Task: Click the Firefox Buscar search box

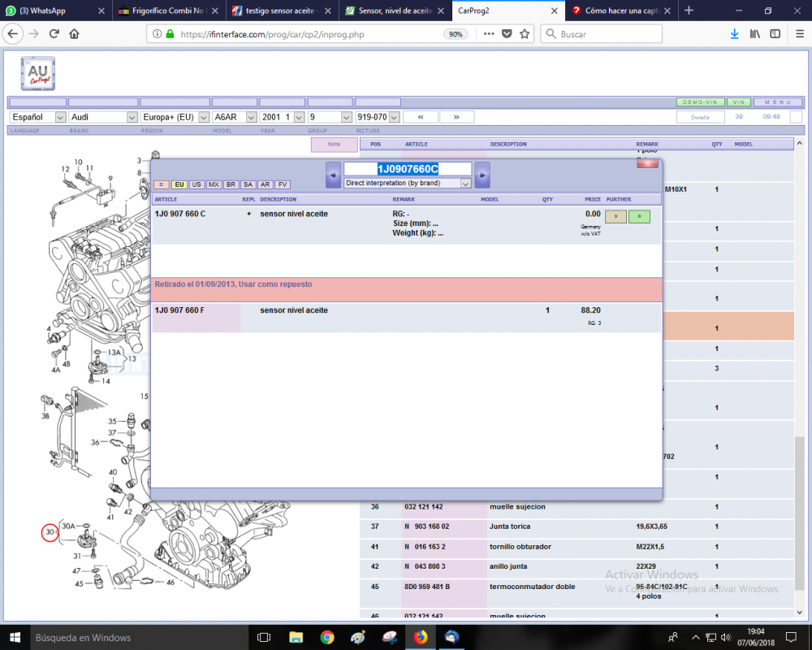Action: pos(602,34)
